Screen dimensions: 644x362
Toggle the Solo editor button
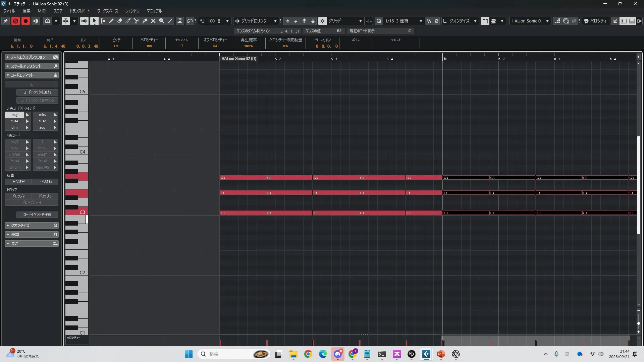pyautogui.click(x=15, y=21)
